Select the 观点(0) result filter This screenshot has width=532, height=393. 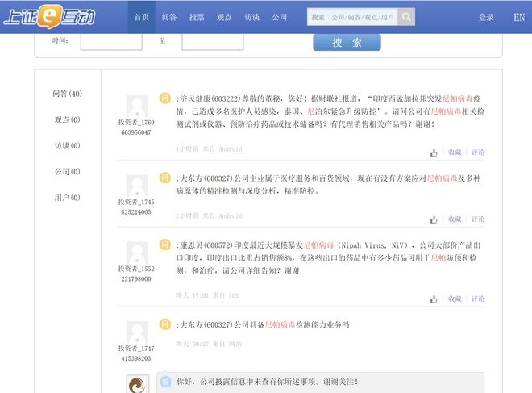click(67, 119)
